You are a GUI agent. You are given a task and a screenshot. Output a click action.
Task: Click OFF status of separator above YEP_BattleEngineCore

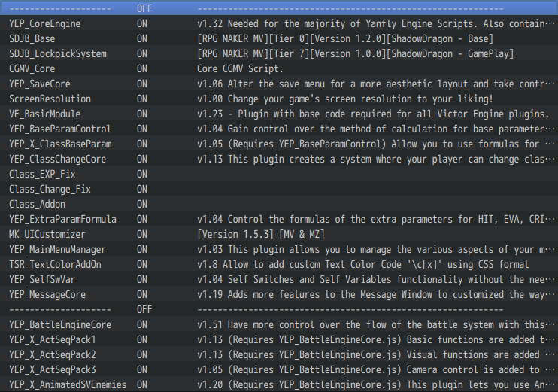(x=144, y=309)
